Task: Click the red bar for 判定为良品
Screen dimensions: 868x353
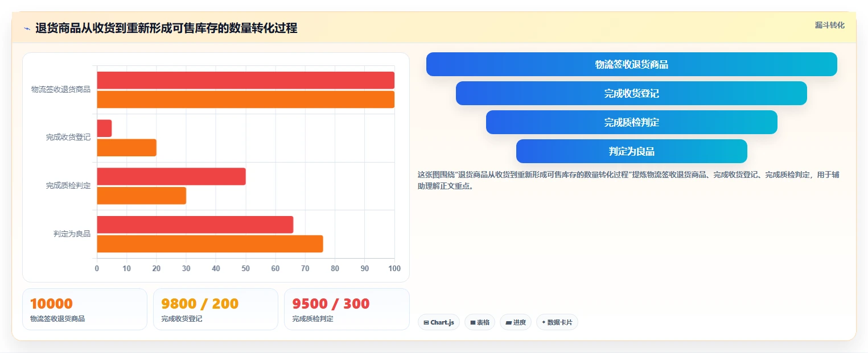Action: click(195, 225)
